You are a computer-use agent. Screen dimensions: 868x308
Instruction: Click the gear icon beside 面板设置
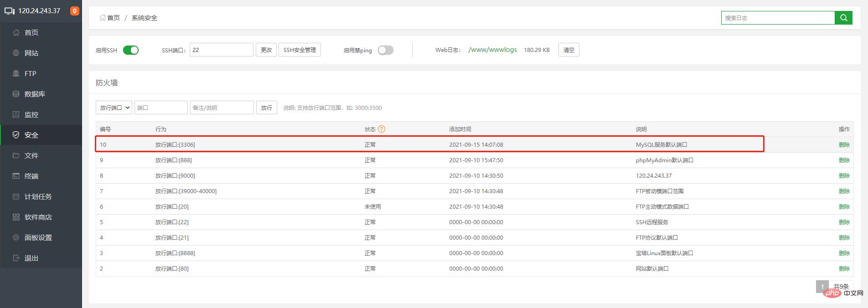pos(16,237)
